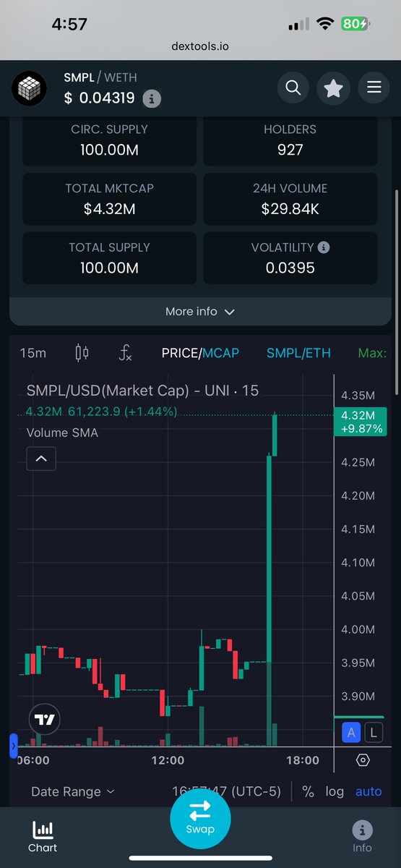401x868 pixels.
Task: Open time zone setting 16:57:47 (UTC-5)
Action: click(226, 792)
